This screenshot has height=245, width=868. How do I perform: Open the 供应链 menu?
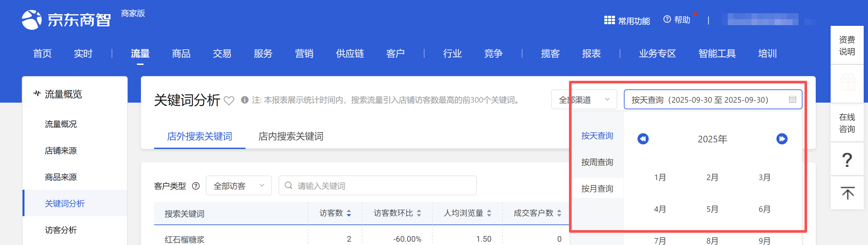tap(350, 54)
